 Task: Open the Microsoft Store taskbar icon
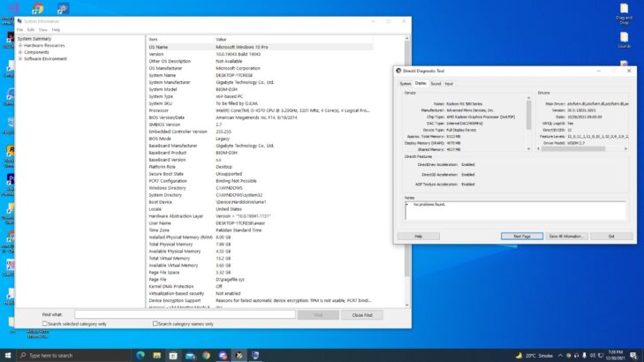173,356
